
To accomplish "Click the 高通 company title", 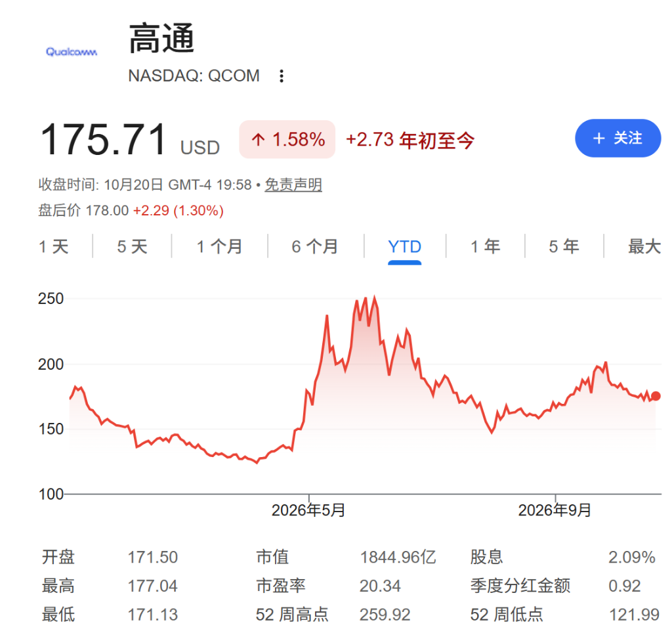I will (x=162, y=39).
